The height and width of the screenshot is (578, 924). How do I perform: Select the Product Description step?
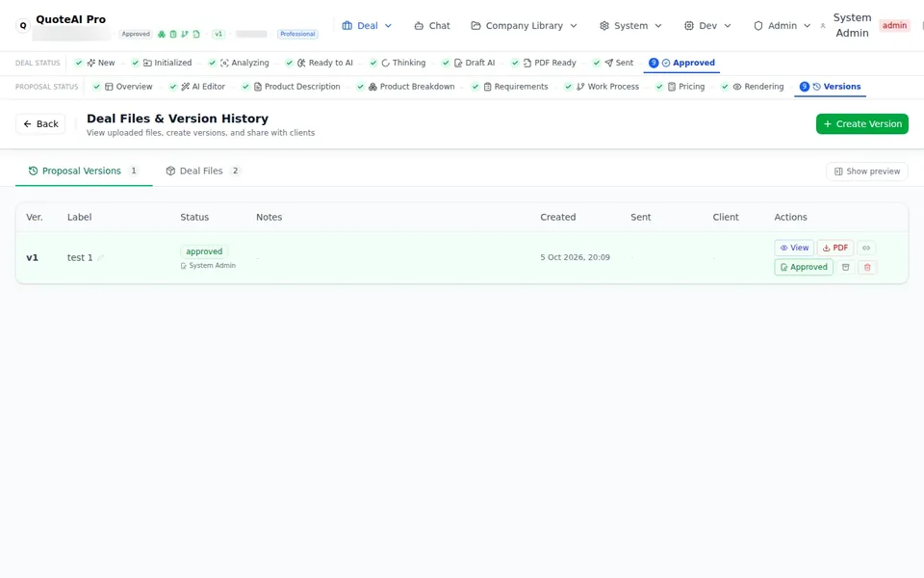click(291, 87)
